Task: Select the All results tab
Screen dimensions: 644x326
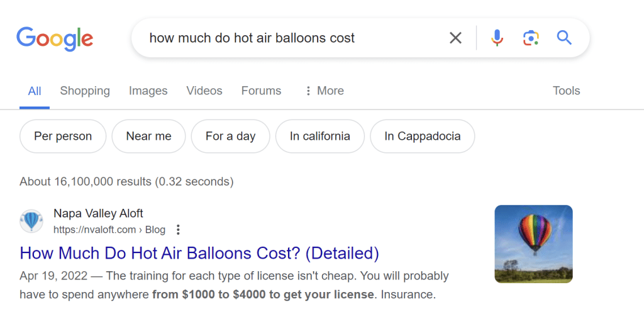Action: click(x=35, y=91)
